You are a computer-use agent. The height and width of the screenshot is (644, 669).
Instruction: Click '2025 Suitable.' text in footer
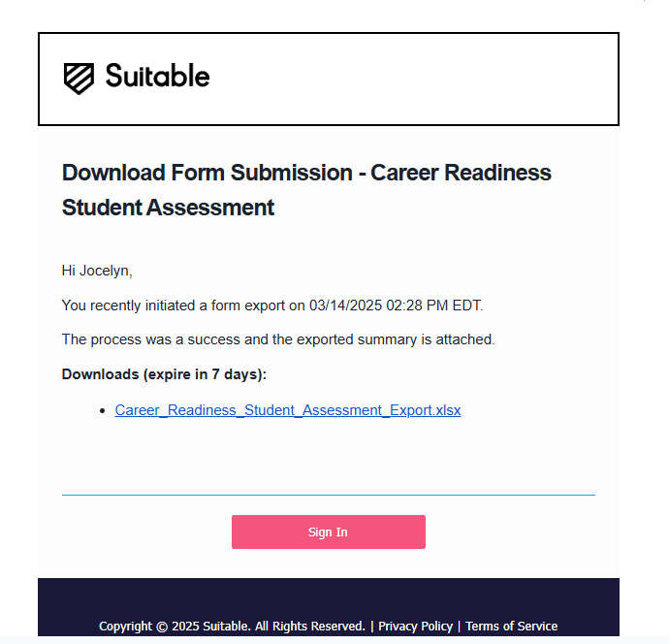pyautogui.click(x=211, y=627)
